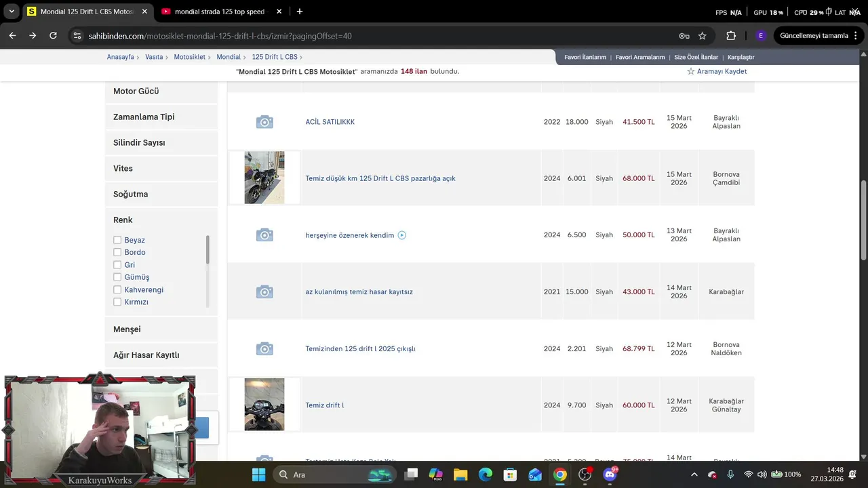Click the Renk list scrollbar

(x=208, y=249)
